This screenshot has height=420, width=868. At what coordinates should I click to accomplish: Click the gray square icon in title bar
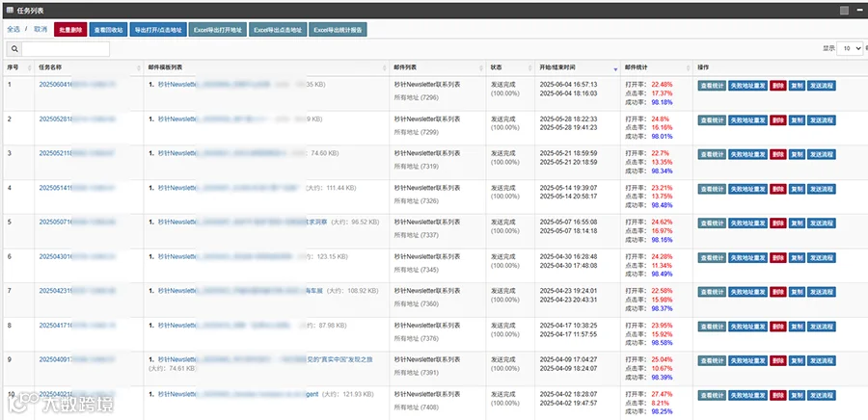point(844,10)
